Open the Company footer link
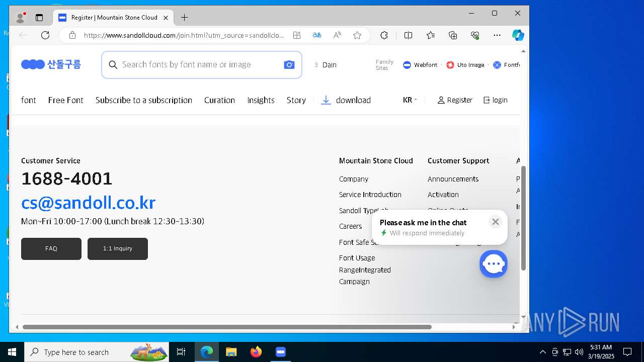644x362 pixels. [x=354, y=179]
